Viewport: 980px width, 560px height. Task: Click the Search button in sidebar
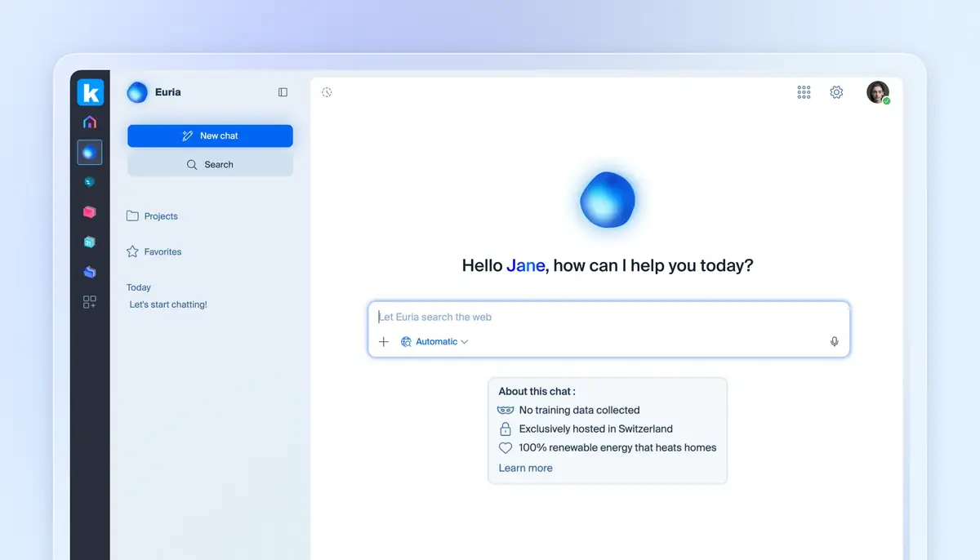[210, 165]
